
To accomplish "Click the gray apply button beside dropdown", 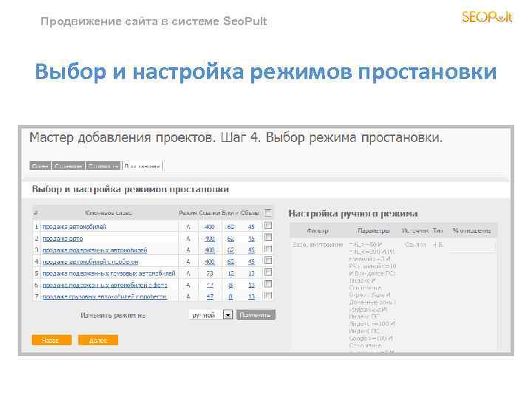I will [x=256, y=315].
